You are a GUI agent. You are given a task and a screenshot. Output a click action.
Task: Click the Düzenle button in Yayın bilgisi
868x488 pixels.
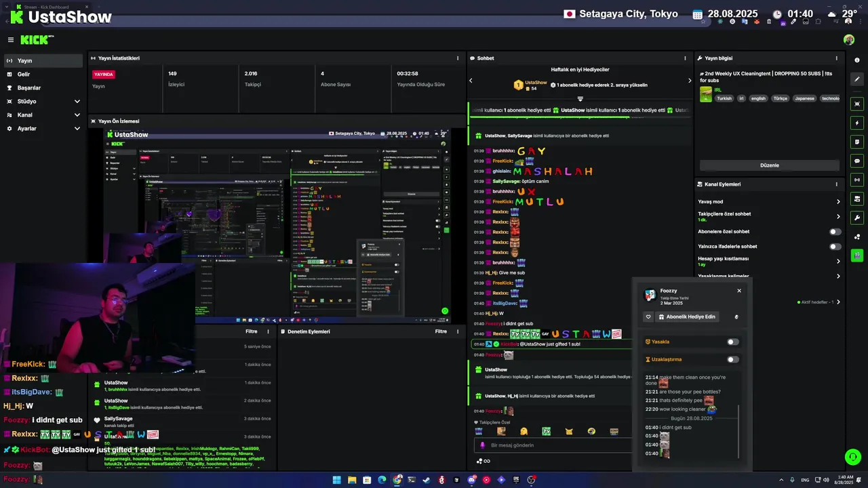(x=770, y=165)
